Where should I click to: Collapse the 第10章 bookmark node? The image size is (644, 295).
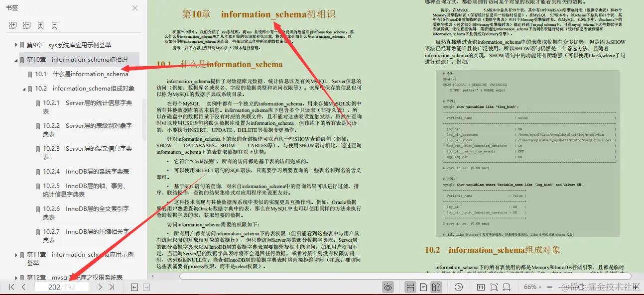pos(16,60)
